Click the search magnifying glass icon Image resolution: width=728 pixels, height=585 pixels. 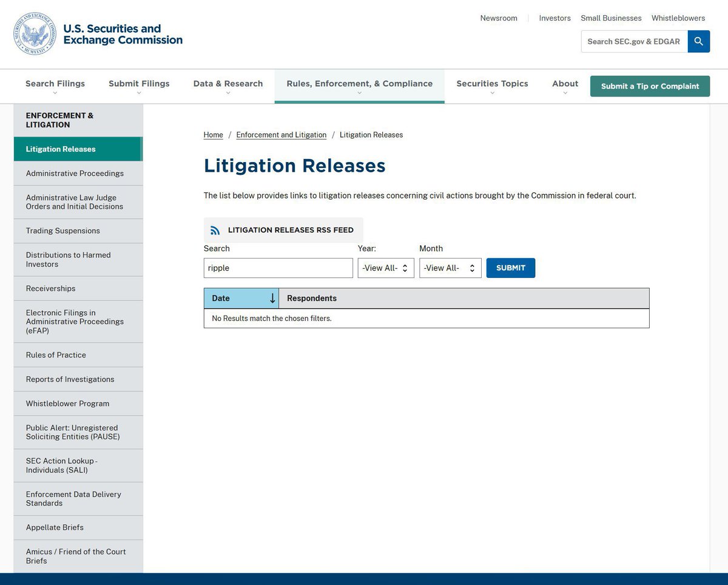pos(698,41)
